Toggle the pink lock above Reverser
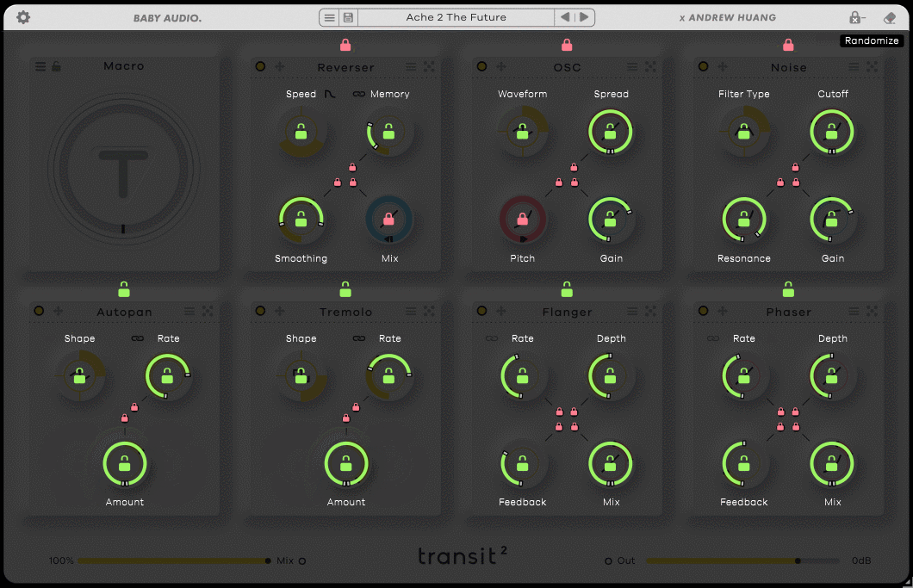This screenshot has width=913, height=588. pyautogui.click(x=345, y=45)
